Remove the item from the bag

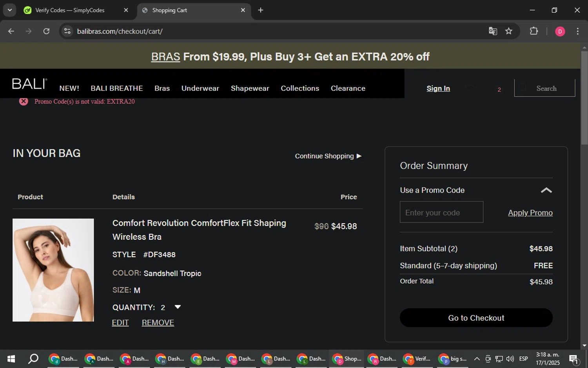[x=158, y=322]
